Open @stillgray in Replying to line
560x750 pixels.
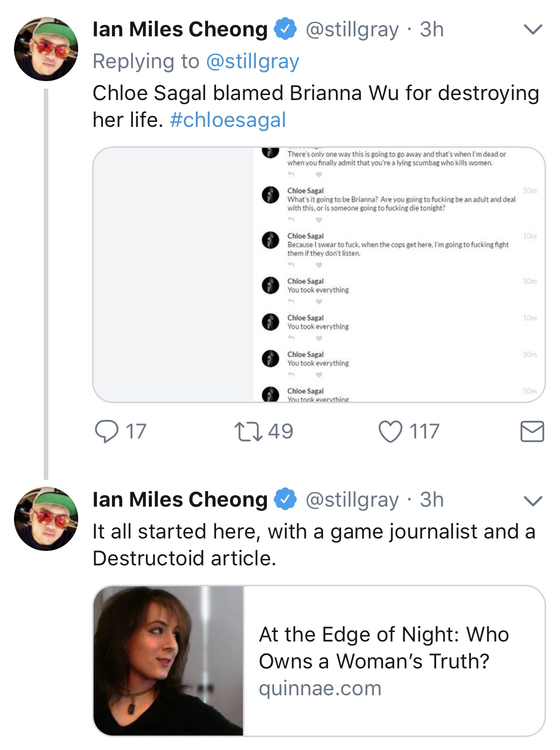point(252,62)
